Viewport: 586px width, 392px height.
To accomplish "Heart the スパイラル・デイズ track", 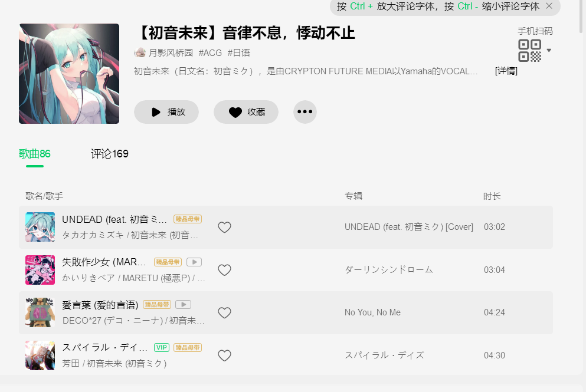I will coord(224,355).
